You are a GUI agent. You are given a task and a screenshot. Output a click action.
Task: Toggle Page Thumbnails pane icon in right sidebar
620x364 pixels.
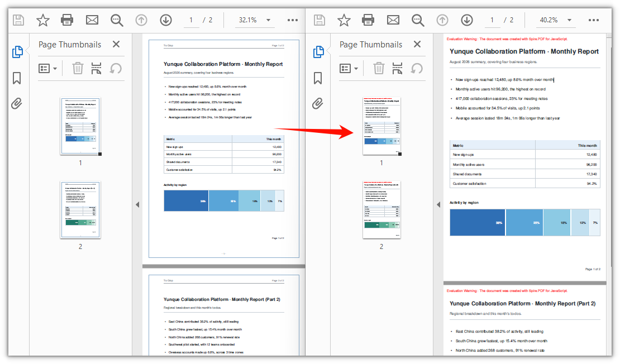pos(318,52)
